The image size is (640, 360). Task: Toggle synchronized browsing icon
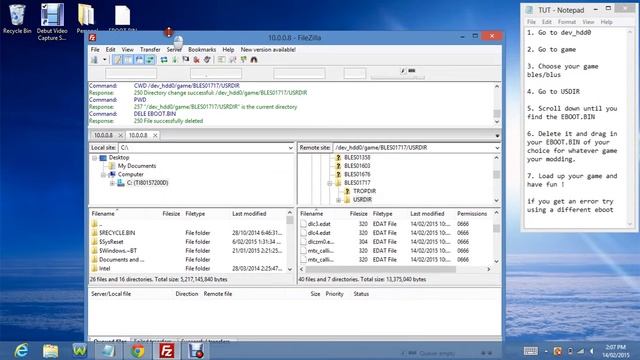click(244, 60)
